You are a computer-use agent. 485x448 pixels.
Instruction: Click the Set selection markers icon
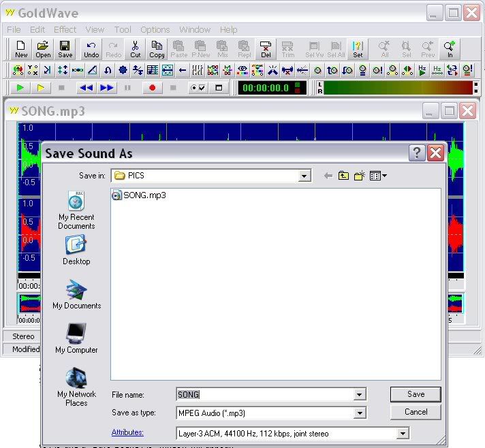pyautogui.click(x=358, y=49)
